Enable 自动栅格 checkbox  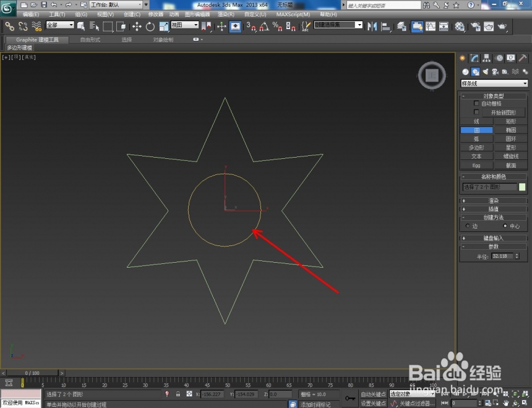coord(476,103)
